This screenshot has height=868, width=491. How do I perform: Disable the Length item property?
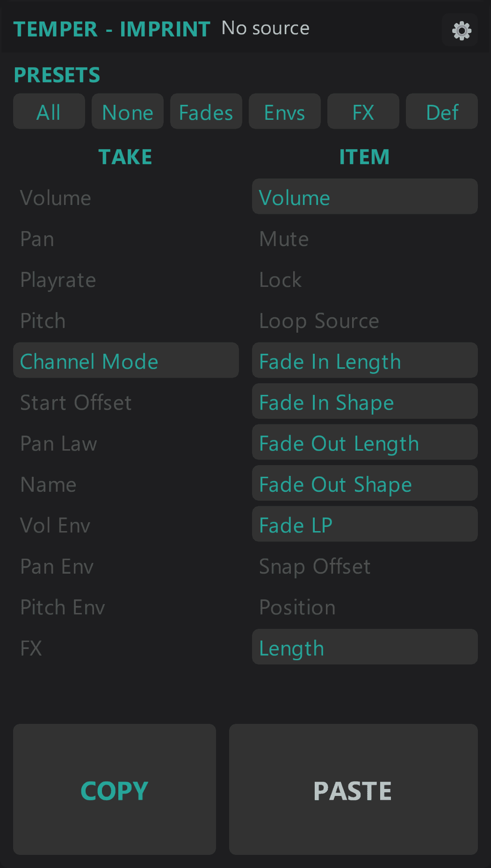(365, 647)
